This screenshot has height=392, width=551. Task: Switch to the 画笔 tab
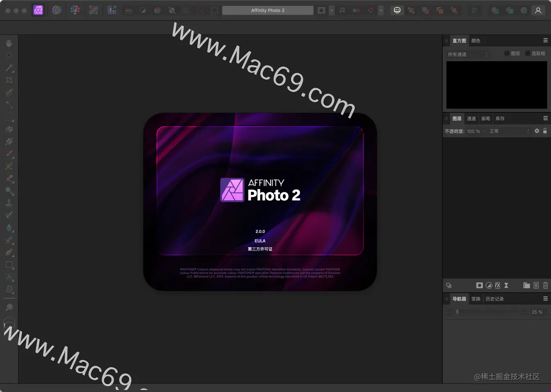485,119
